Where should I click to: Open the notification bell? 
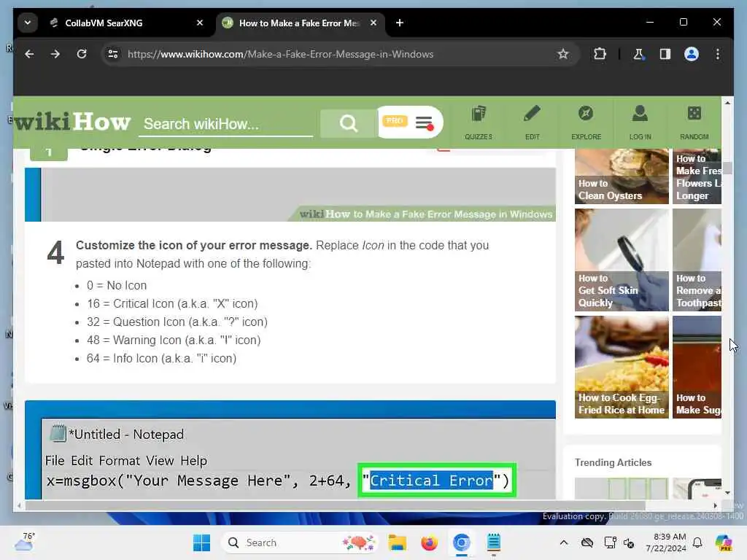point(697,542)
